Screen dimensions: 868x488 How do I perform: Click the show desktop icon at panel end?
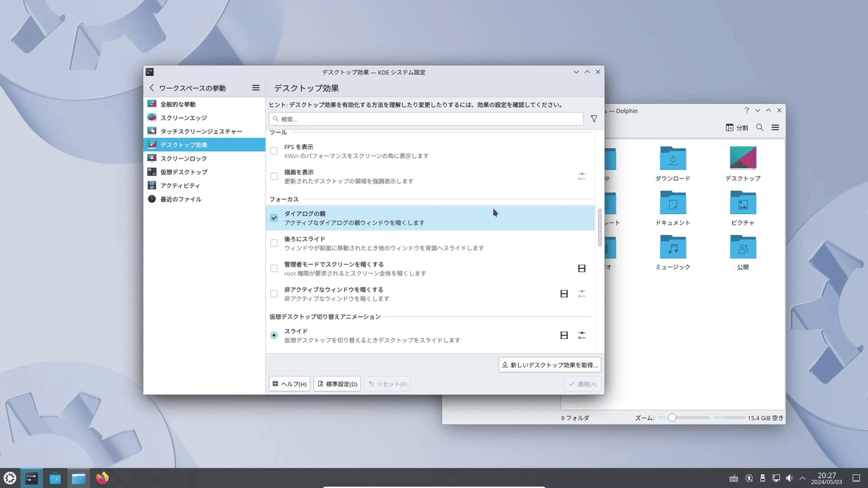point(857,478)
